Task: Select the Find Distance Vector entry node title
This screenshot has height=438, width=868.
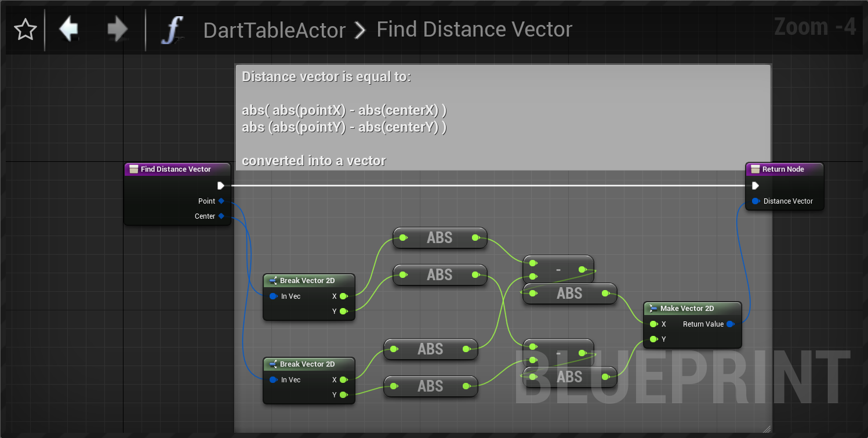Action: click(176, 169)
